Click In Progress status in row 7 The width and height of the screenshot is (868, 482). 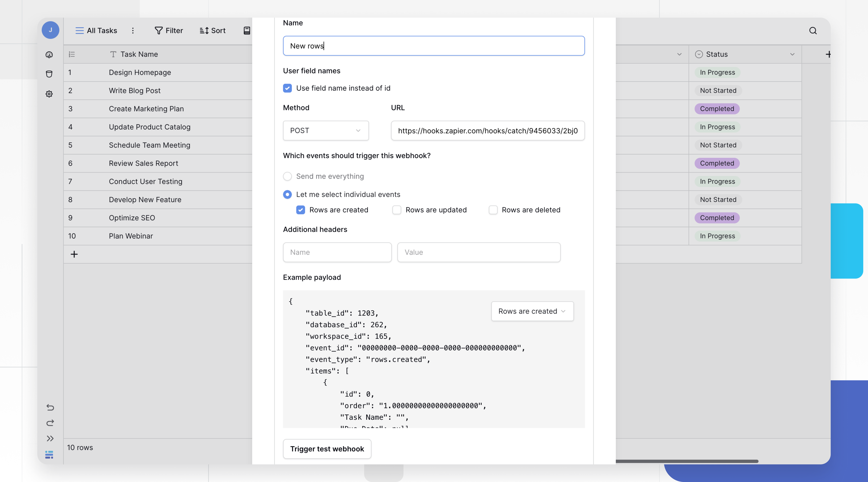[x=717, y=182]
